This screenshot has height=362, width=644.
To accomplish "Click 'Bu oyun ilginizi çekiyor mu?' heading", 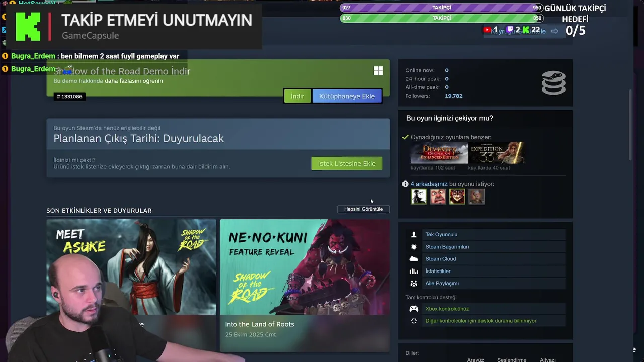I will pyautogui.click(x=449, y=118).
